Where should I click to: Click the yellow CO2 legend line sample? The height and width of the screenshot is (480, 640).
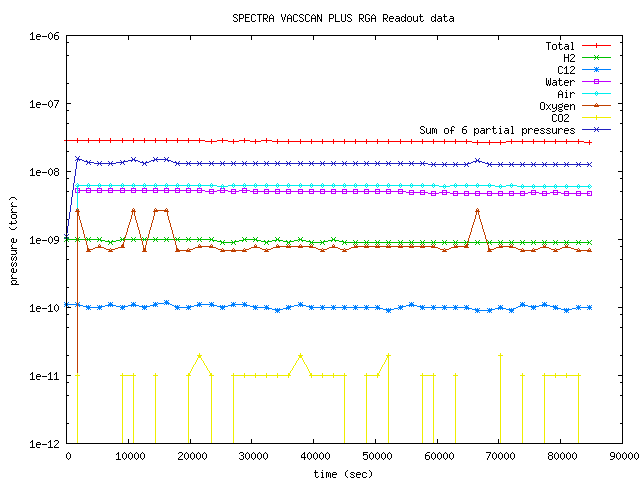click(597, 118)
